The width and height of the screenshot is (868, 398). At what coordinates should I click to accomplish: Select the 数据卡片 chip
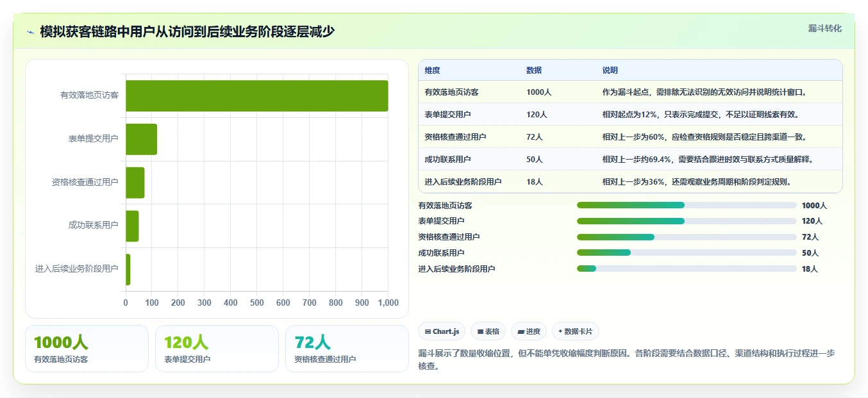576,331
